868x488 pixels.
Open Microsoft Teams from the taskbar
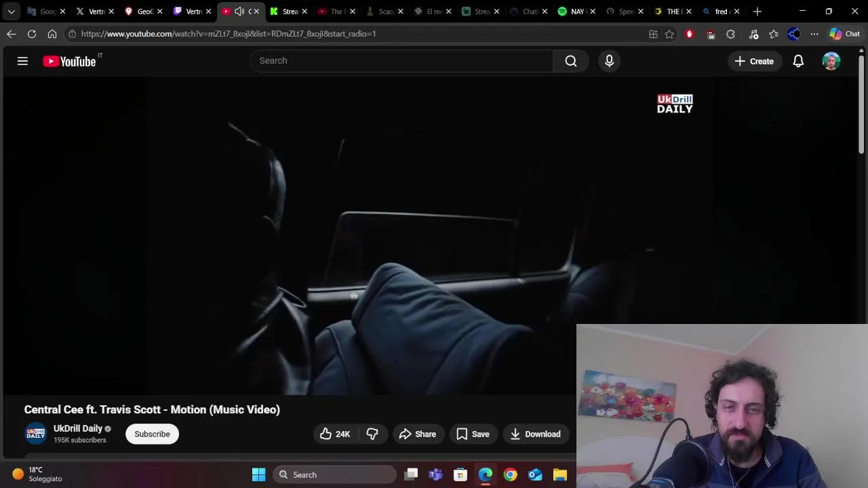click(435, 474)
